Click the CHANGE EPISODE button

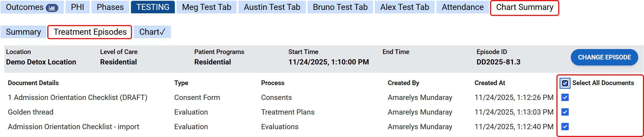coord(604,57)
